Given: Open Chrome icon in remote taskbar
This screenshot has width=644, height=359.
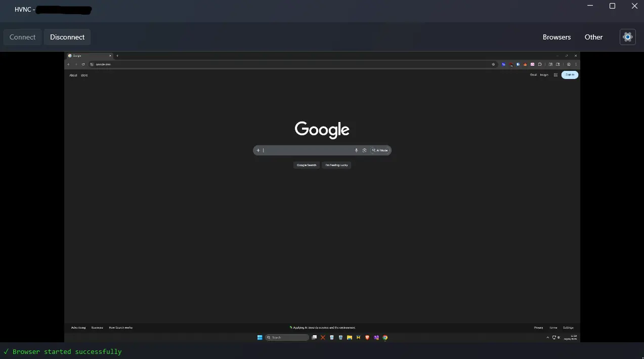Looking at the screenshot, I should [385, 337].
